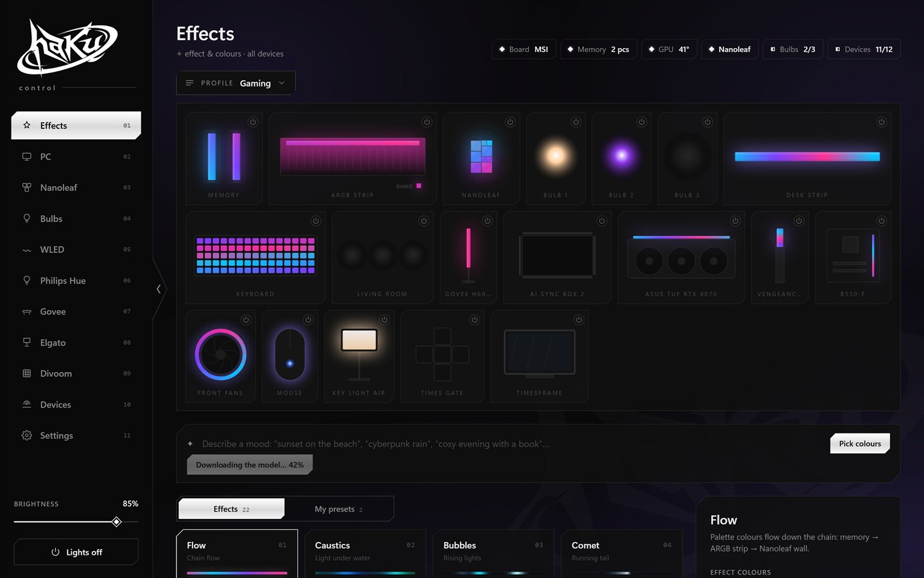The width and height of the screenshot is (924, 578).
Task: Select the Comet effect card
Action: point(622,554)
